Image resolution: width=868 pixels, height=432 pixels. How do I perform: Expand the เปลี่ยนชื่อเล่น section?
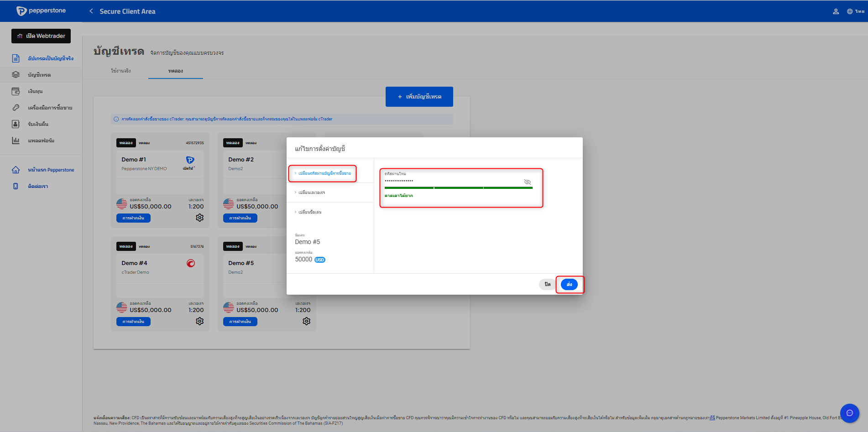[x=310, y=212]
